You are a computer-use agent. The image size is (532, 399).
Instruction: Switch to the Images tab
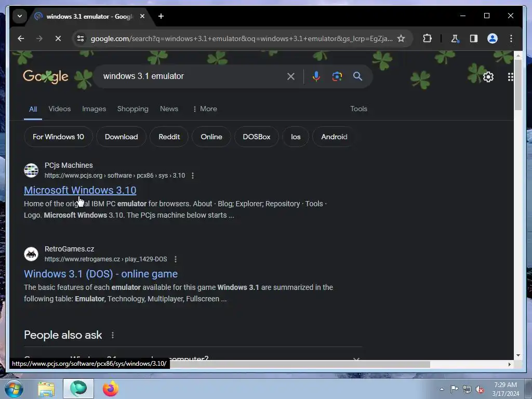(94, 109)
